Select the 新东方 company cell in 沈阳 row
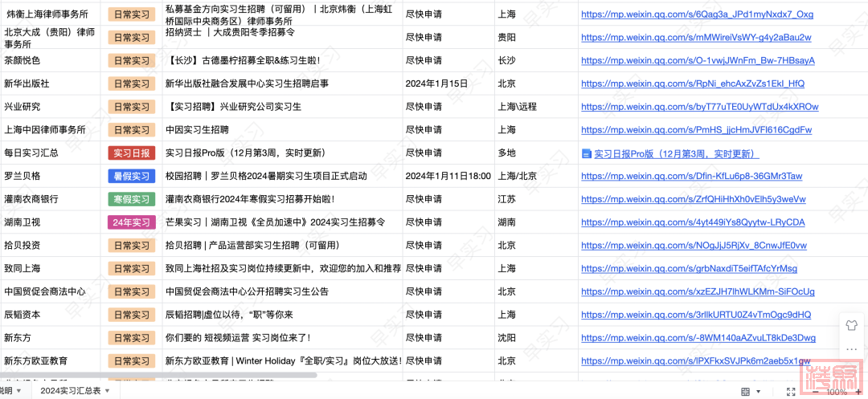Screen dimensions: 868x399 coord(50,338)
